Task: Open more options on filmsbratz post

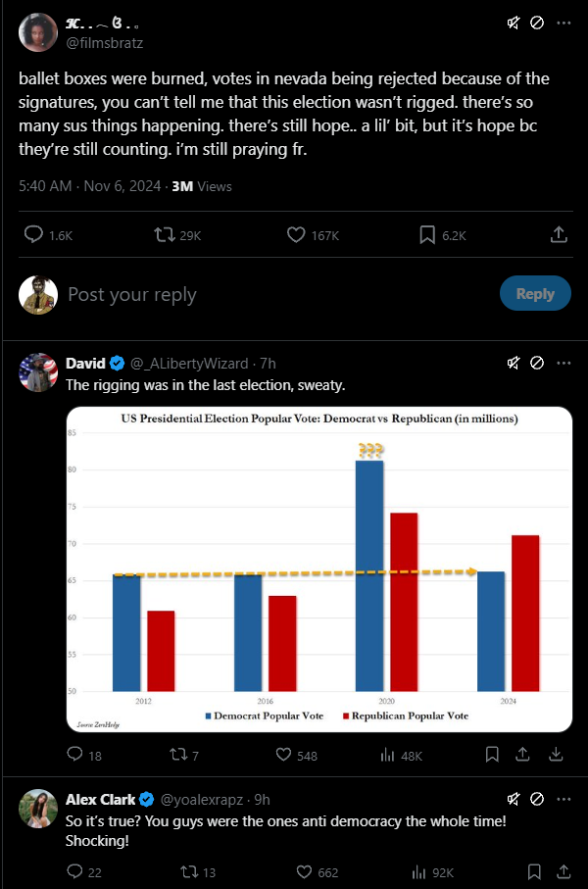Action: pyautogui.click(x=563, y=23)
